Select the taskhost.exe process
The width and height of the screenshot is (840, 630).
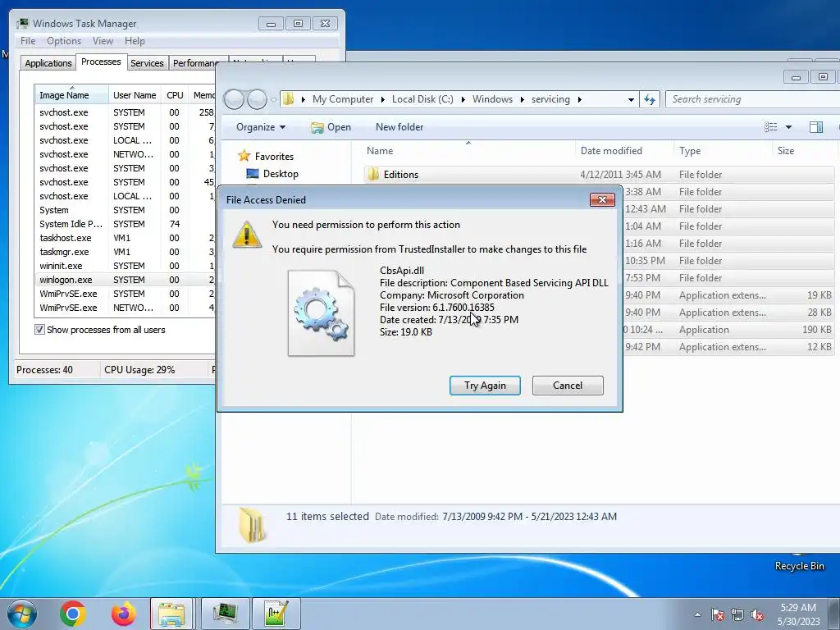click(x=125, y=238)
